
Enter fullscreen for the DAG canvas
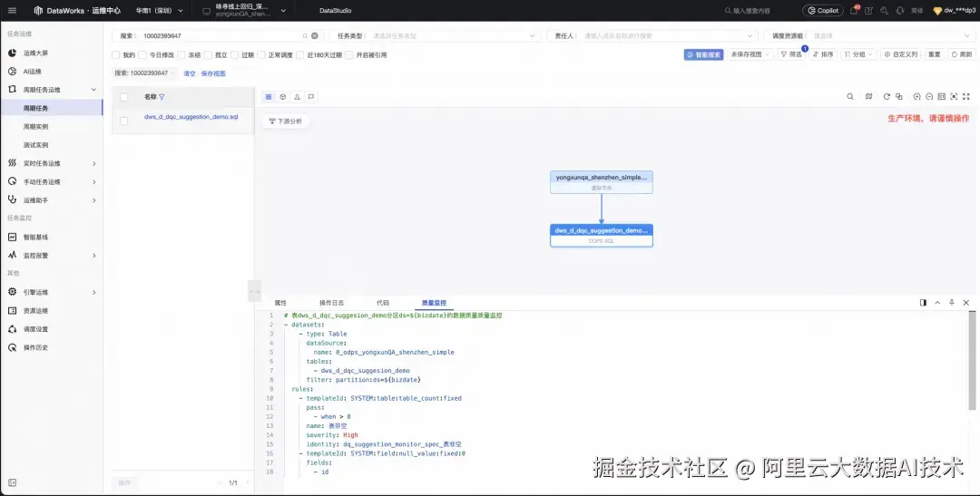point(966,97)
